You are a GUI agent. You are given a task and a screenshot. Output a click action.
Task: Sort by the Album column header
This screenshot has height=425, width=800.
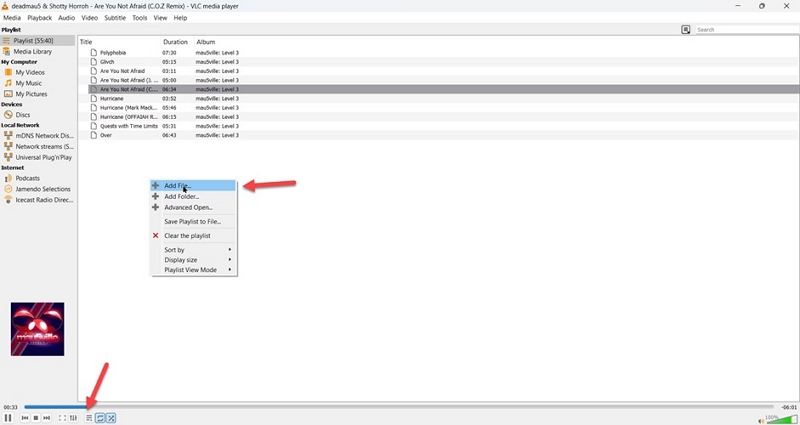[x=206, y=42]
